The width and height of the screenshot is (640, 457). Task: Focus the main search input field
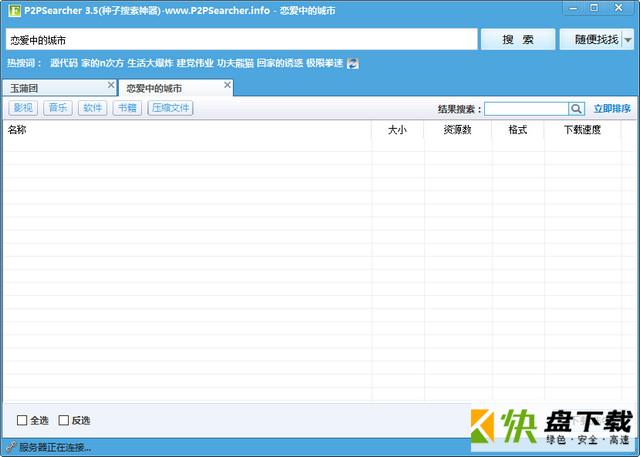pos(242,40)
